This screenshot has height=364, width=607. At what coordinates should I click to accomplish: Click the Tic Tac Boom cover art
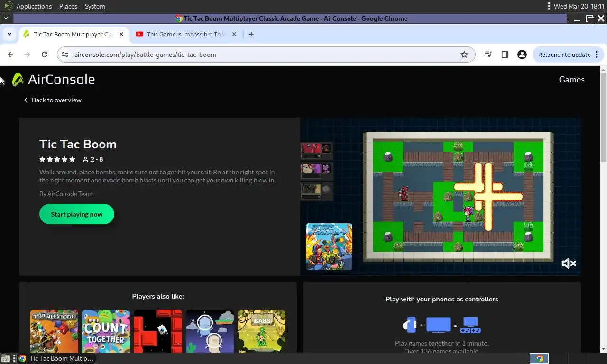[x=329, y=246]
